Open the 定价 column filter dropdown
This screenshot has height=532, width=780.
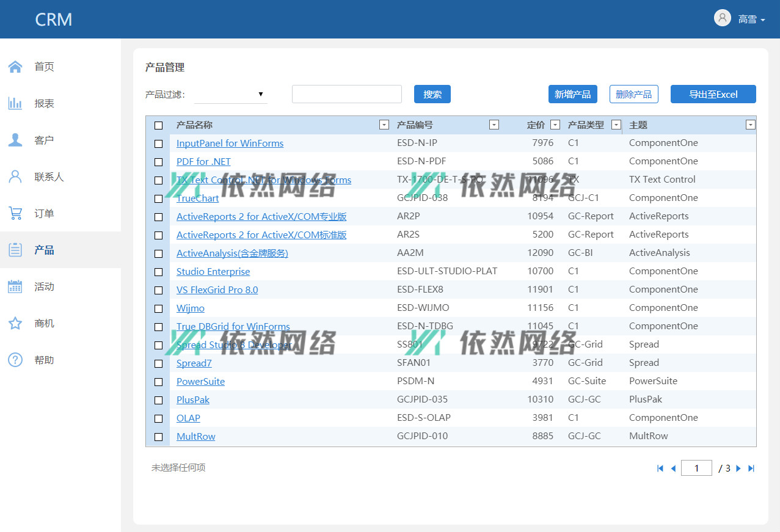click(555, 125)
